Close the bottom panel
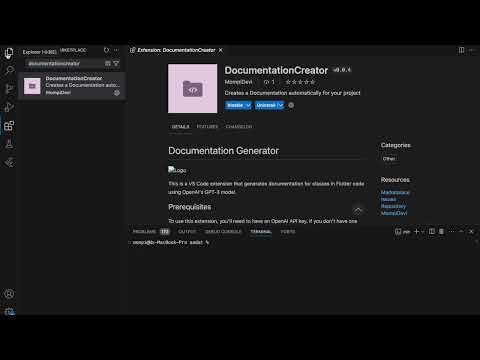This screenshot has width=480, height=360. click(471, 231)
